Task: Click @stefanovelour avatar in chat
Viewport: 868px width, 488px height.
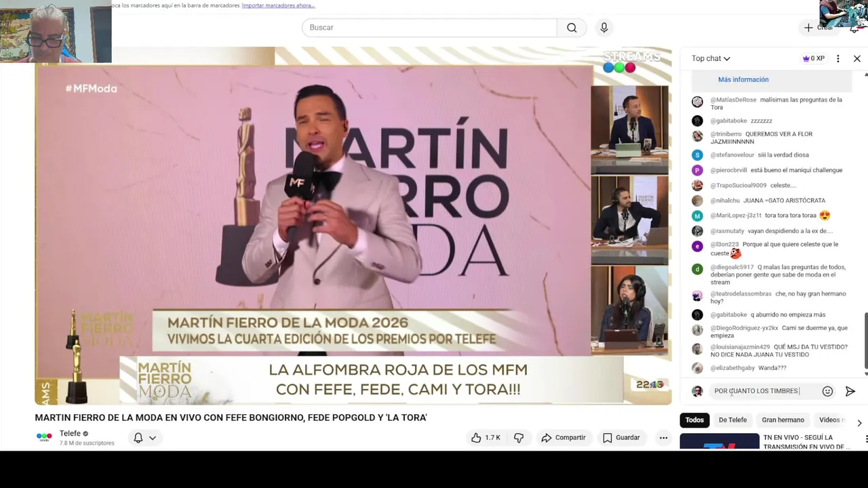Action: tap(697, 155)
